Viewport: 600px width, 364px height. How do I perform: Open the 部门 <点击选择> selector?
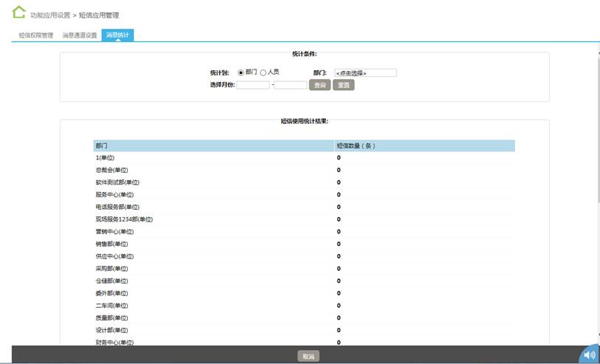[365, 73]
